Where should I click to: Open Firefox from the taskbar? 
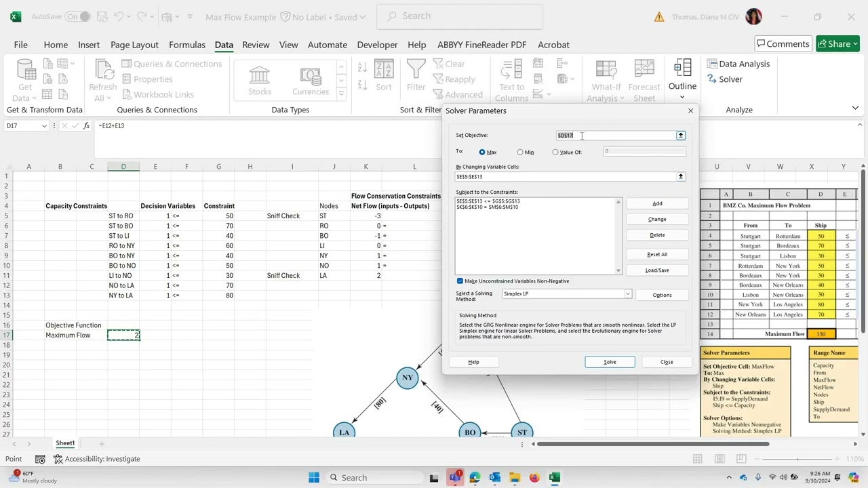(x=534, y=478)
